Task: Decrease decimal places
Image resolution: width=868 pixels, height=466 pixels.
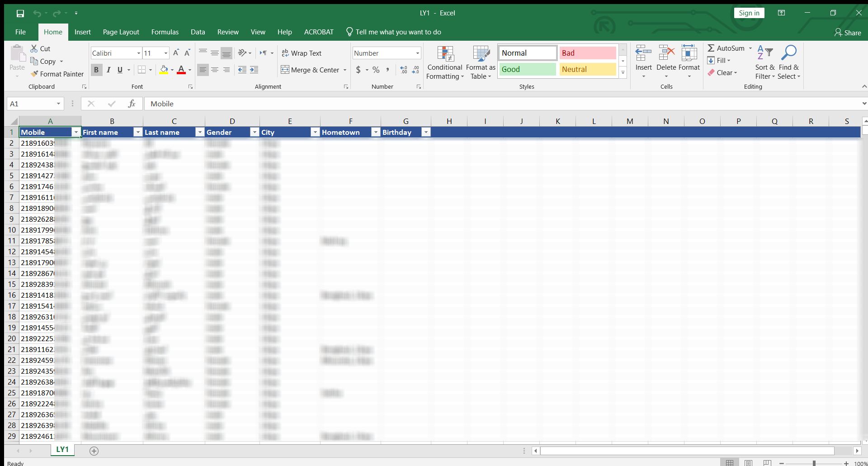Action: (415, 70)
